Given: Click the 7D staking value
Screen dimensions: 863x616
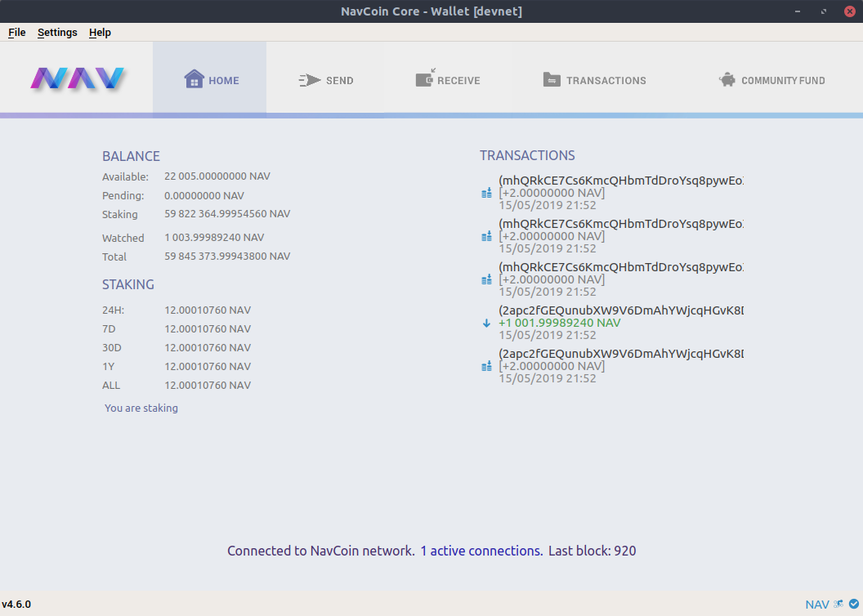Looking at the screenshot, I should (x=208, y=329).
